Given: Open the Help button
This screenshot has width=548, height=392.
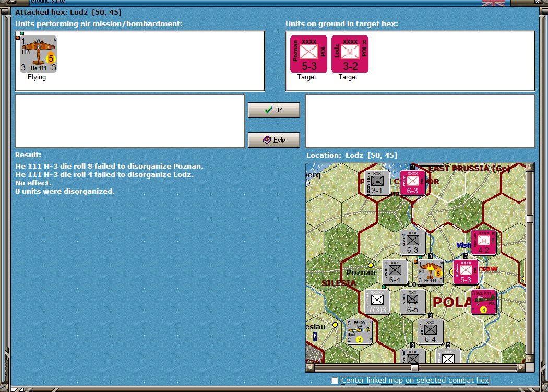Looking at the screenshot, I should [273, 139].
